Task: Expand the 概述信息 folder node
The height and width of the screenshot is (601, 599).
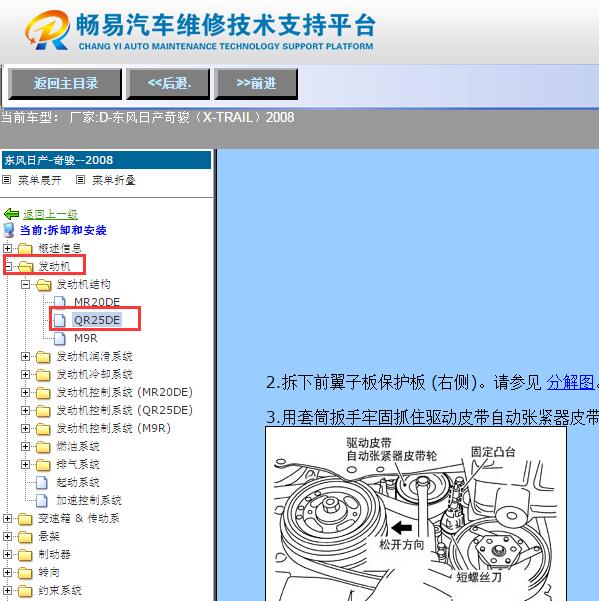Action: click(7, 248)
